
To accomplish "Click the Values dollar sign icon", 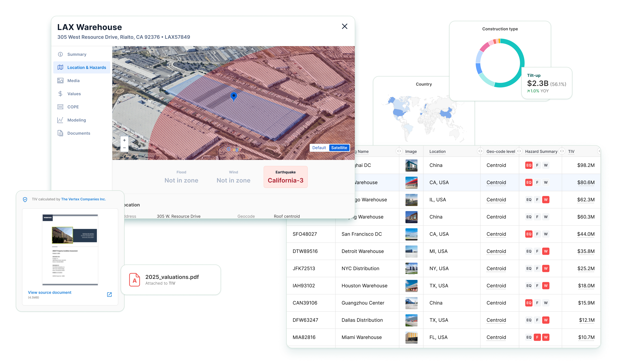I will 60,94.
